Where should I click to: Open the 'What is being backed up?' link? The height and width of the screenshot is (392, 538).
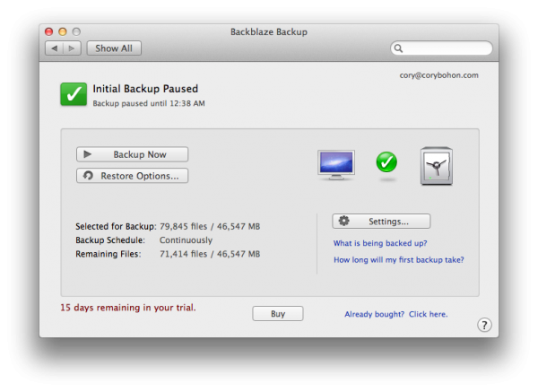click(x=379, y=243)
